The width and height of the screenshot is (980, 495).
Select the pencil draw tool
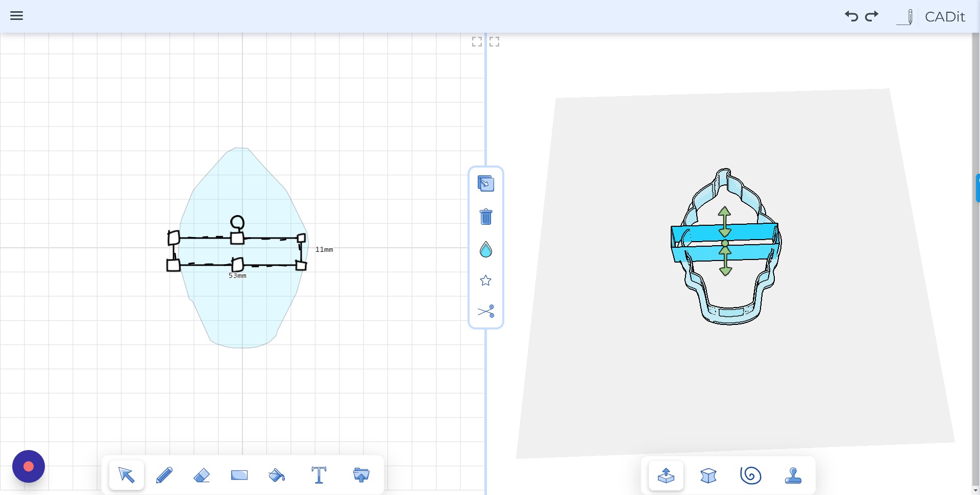coord(164,475)
